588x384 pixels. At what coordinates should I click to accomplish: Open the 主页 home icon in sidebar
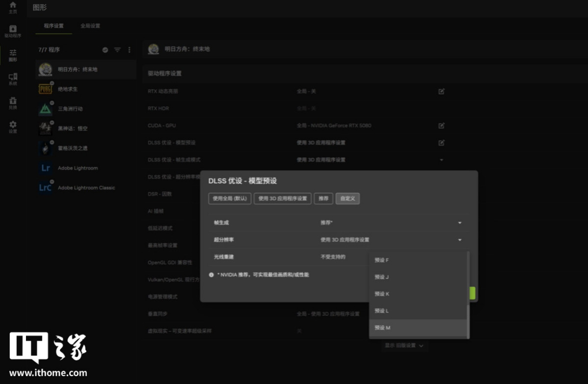click(13, 7)
